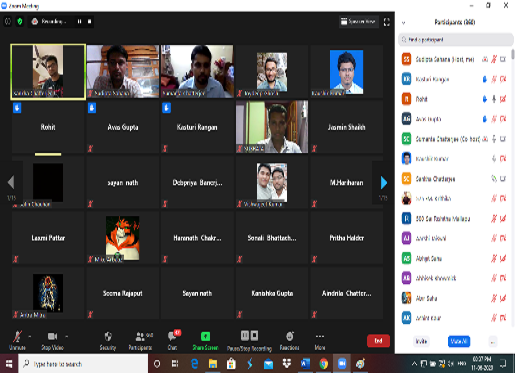The image size is (515, 373).
Task: Click the encryption shield info icon
Action: (x=20, y=22)
